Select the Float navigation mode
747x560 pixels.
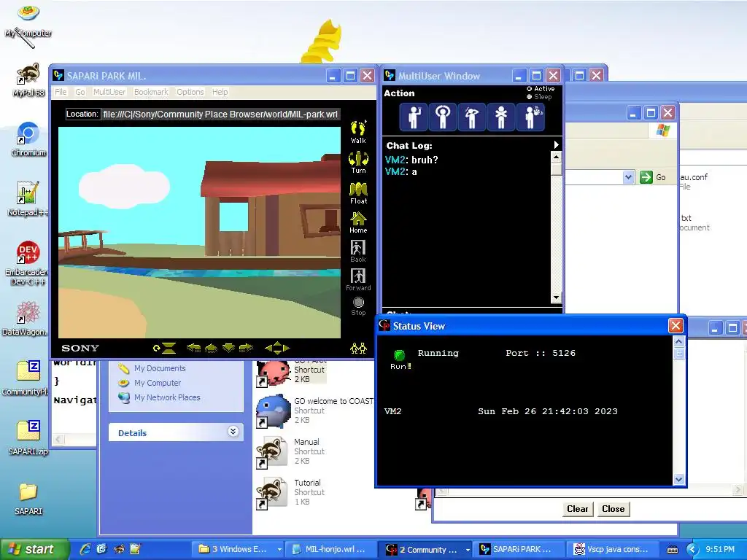(x=358, y=192)
